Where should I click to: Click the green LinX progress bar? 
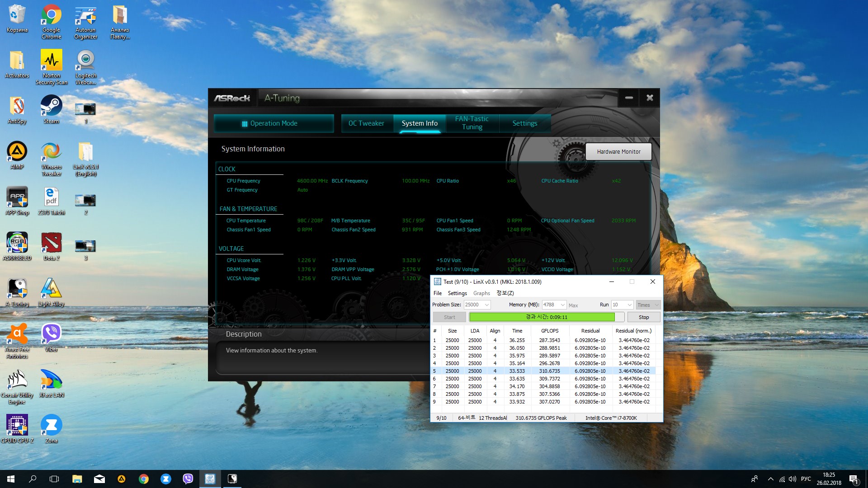tap(542, 317)
